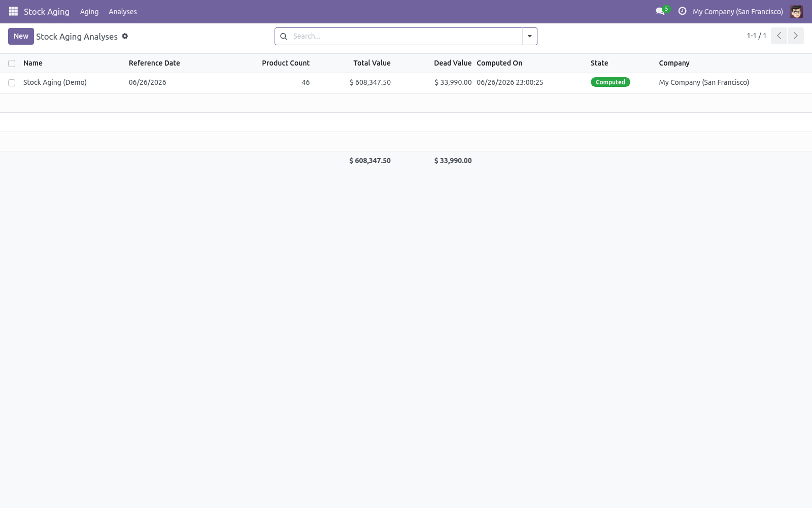Select the Stock Aging (Demo) row checkbox
The width and height of the screenshot is (812, 508).
(12, 83)
